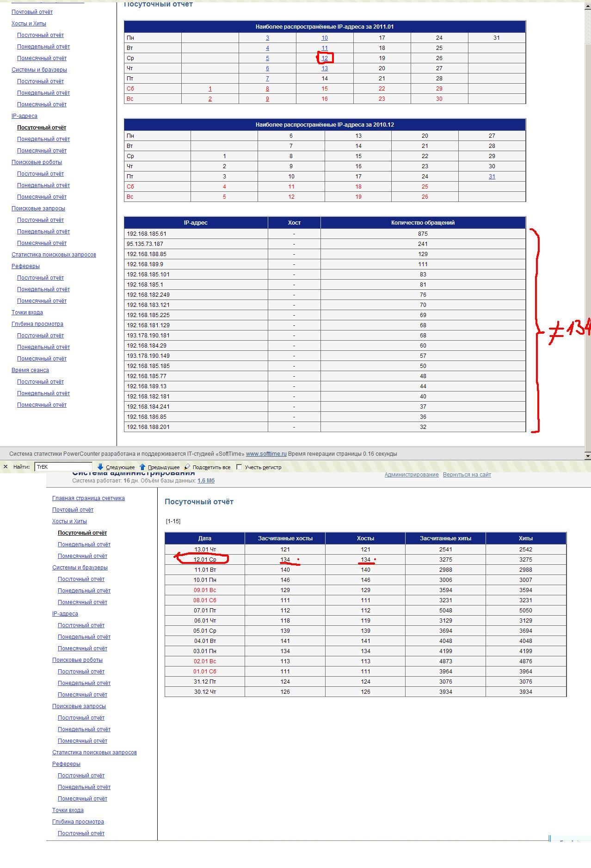Open Хосты и Хиты in the upper page sidebar

(x=29, y=24)
